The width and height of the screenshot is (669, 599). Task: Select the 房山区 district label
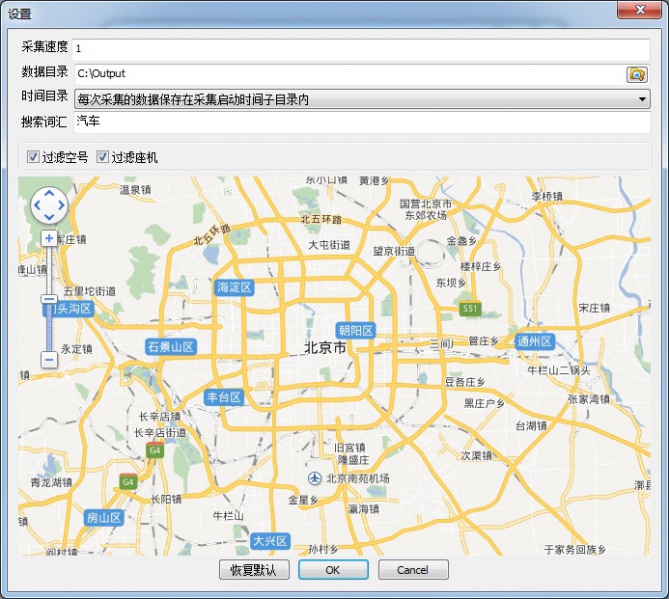[104, 518]
